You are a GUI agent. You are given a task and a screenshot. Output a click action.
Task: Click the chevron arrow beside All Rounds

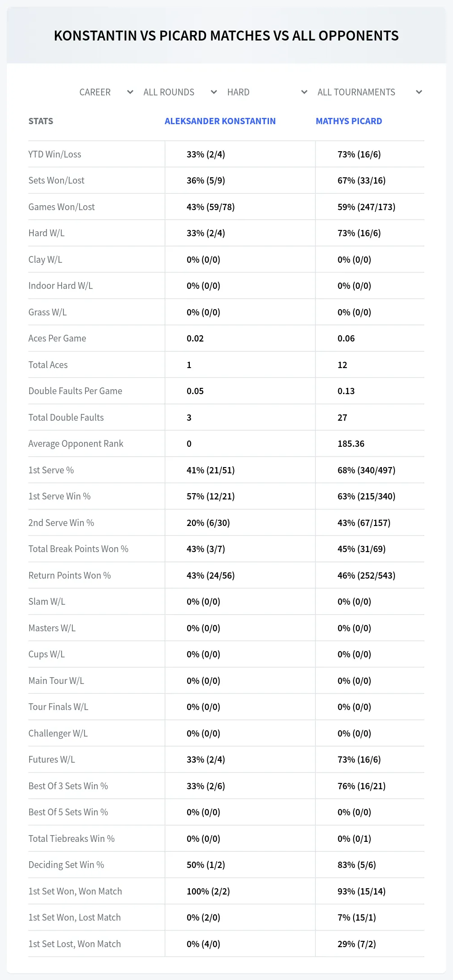[214, 92]
